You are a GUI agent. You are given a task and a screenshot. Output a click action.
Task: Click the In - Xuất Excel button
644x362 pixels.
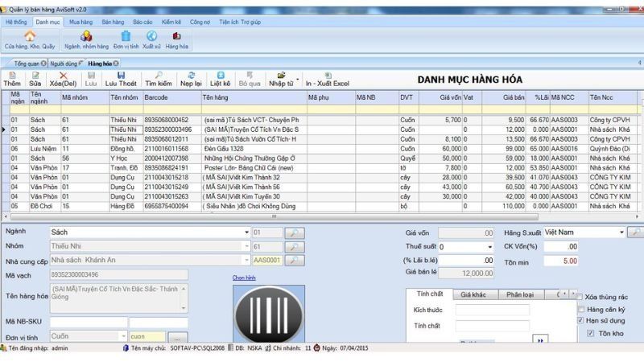327,79
